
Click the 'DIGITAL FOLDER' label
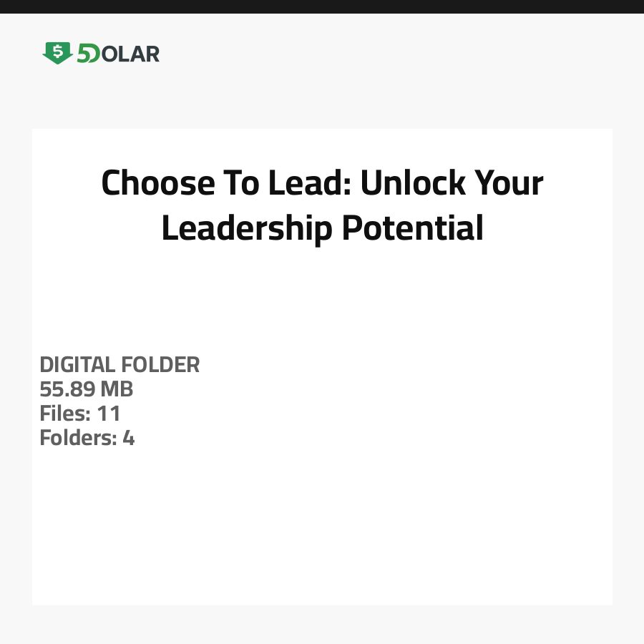click(119, 365)
